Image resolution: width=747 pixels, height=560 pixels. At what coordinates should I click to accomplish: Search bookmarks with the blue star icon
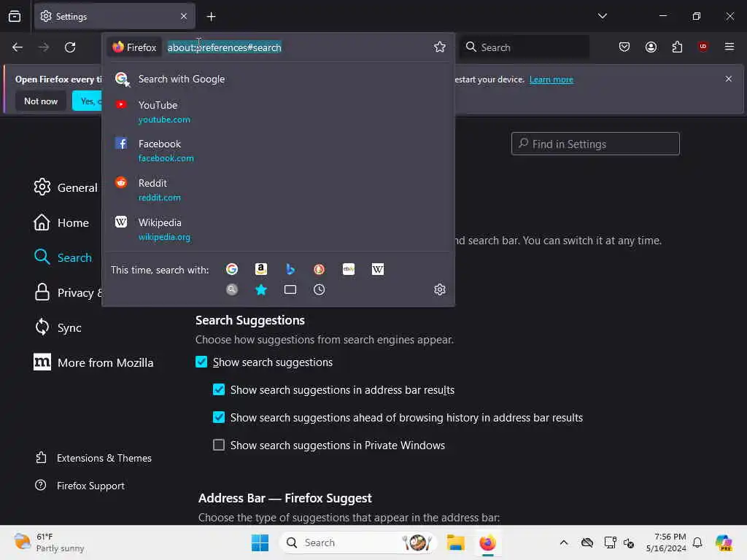point(261,289)
